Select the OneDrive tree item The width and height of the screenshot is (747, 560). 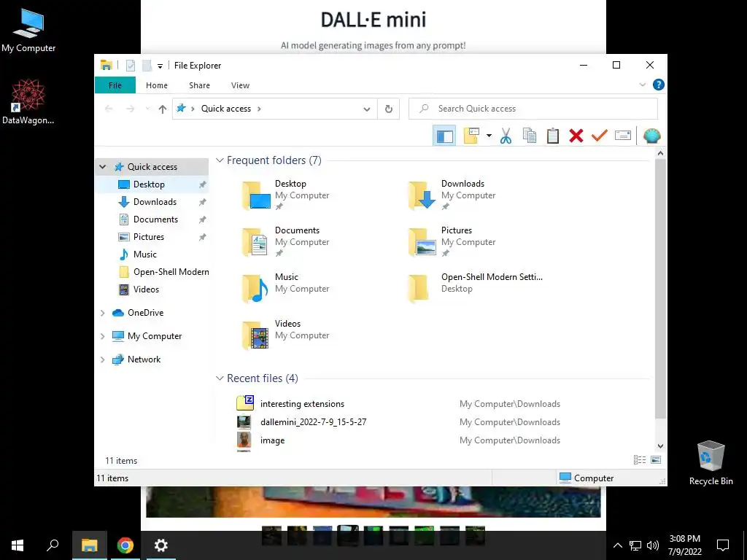pos(145,313)
